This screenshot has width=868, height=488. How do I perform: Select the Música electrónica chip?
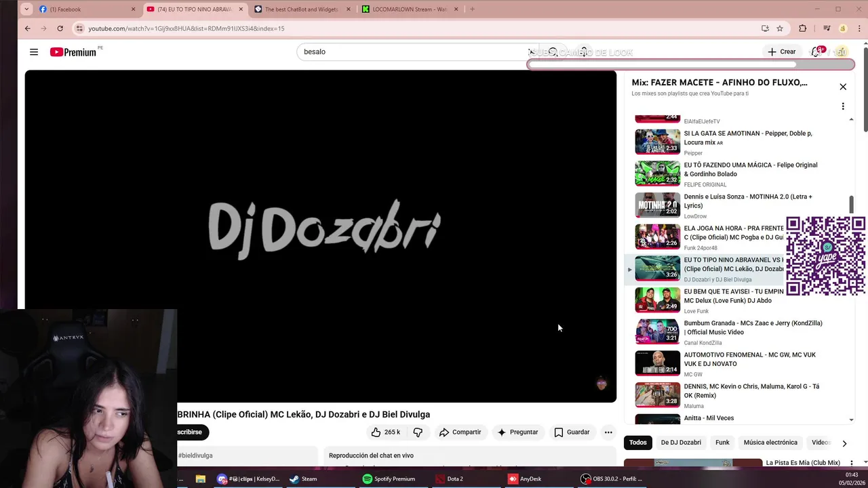(770, 443)
